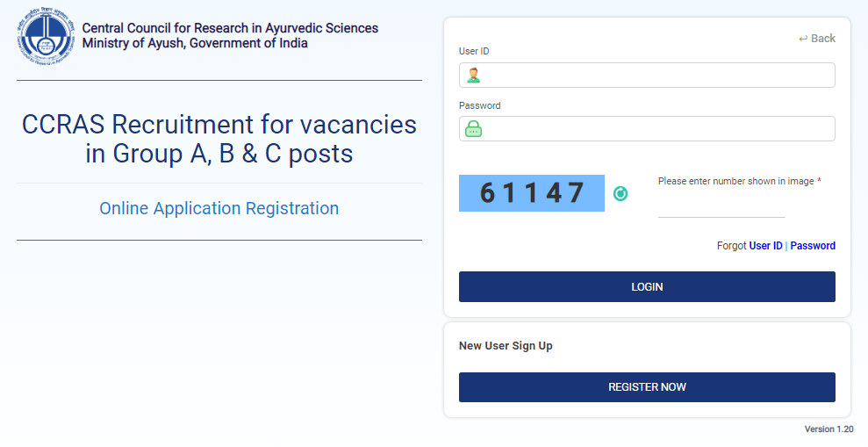Click the 'Online Application Registration' subtitle
The image size is (868, 447).
pos(219,209)
